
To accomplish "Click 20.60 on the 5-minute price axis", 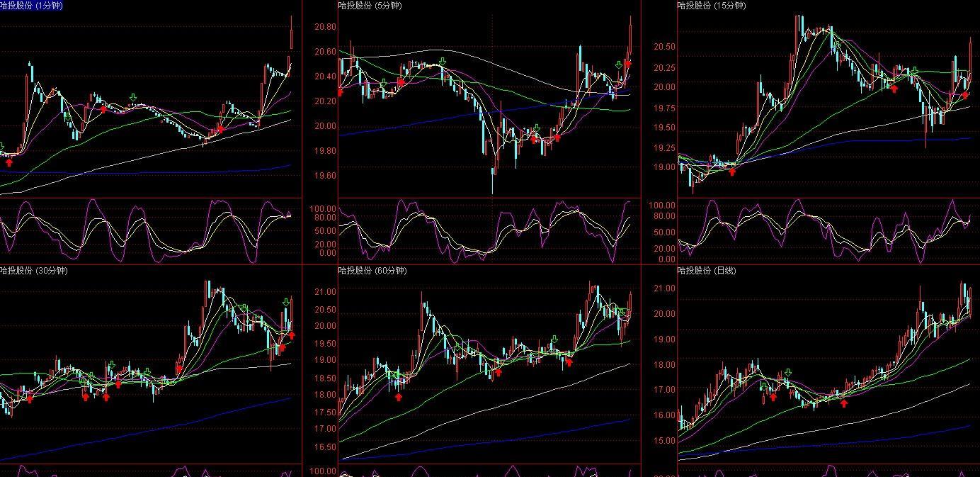I will coord(325,52).
